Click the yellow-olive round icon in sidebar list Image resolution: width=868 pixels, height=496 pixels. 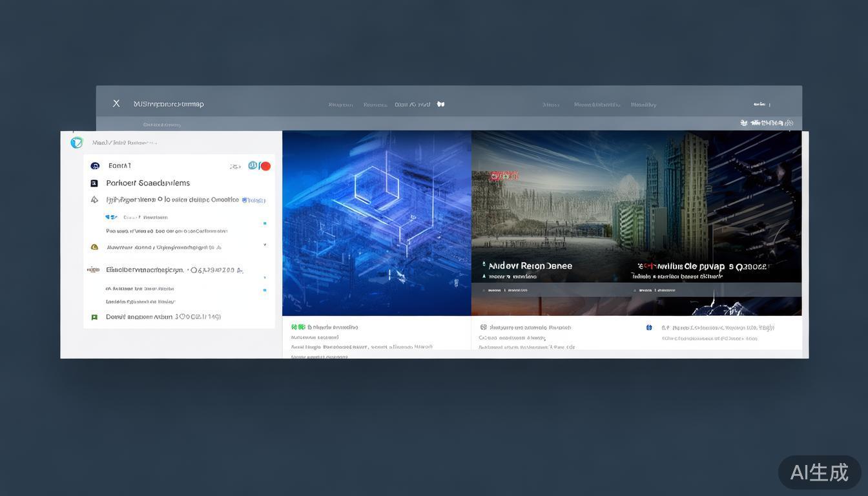click(x=94, y=247)
